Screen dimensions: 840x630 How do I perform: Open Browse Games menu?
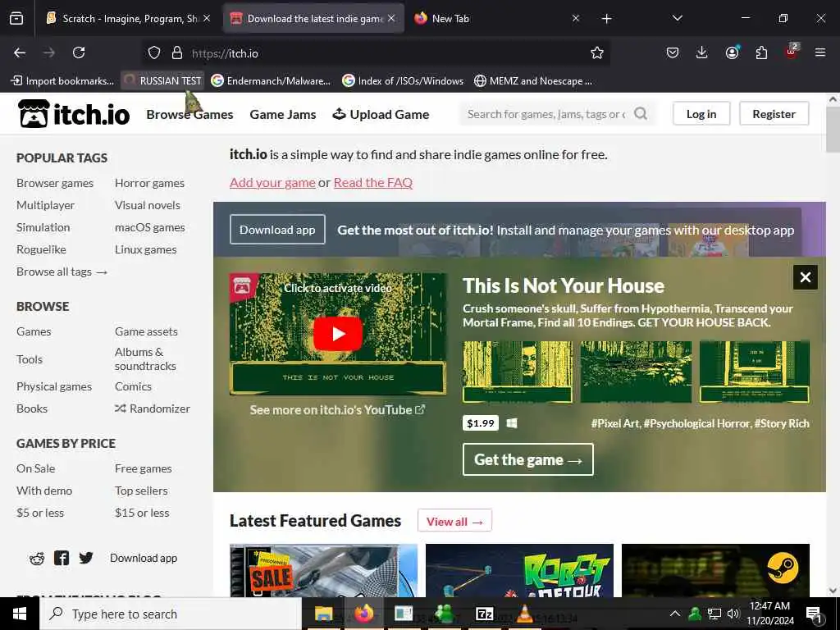tap(189, 115)
